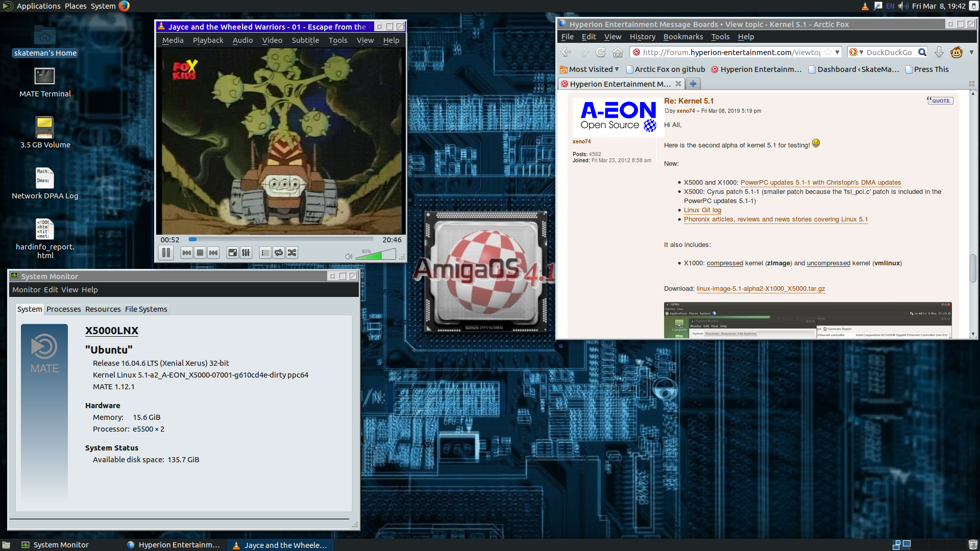Open VLC extended settings equalizer button
The width and height of the screenshot is (980, 551).
(246, 253)
